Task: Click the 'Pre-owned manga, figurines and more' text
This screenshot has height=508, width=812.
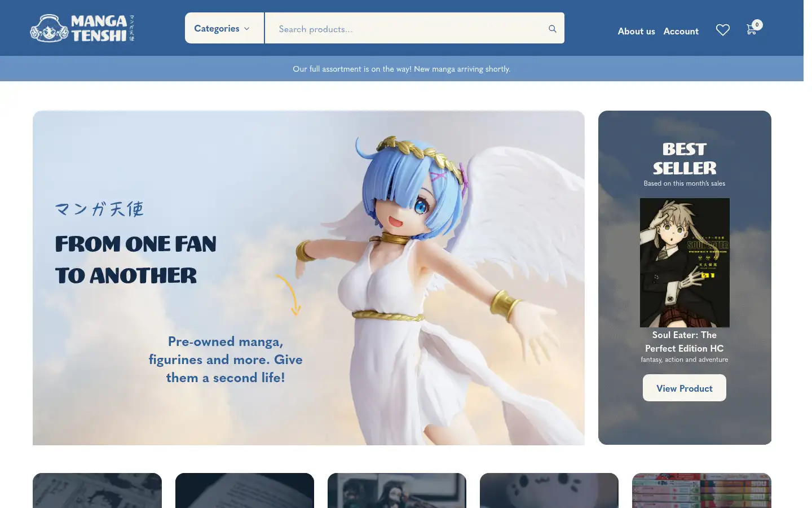Action: tap(226, 360)
